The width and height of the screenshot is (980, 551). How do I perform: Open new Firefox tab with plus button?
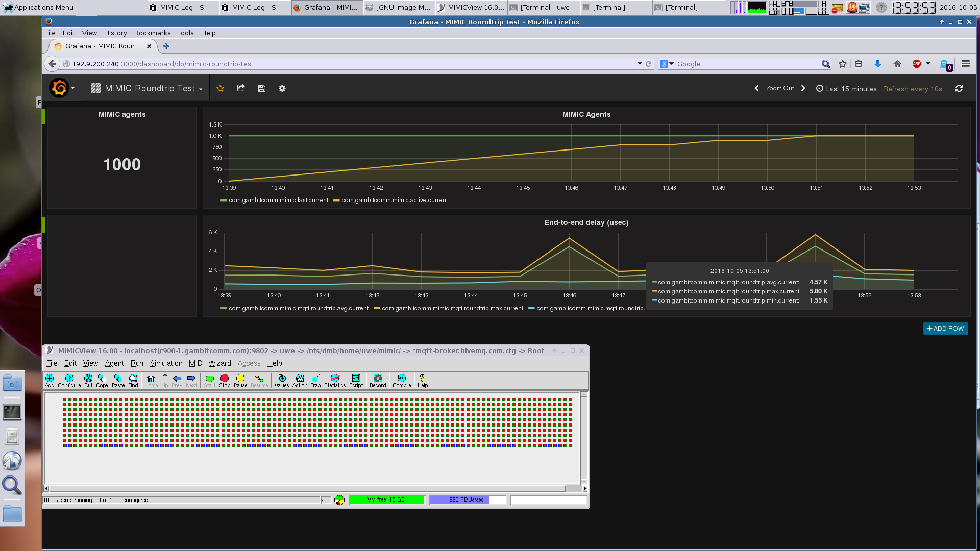pos(165,46)
